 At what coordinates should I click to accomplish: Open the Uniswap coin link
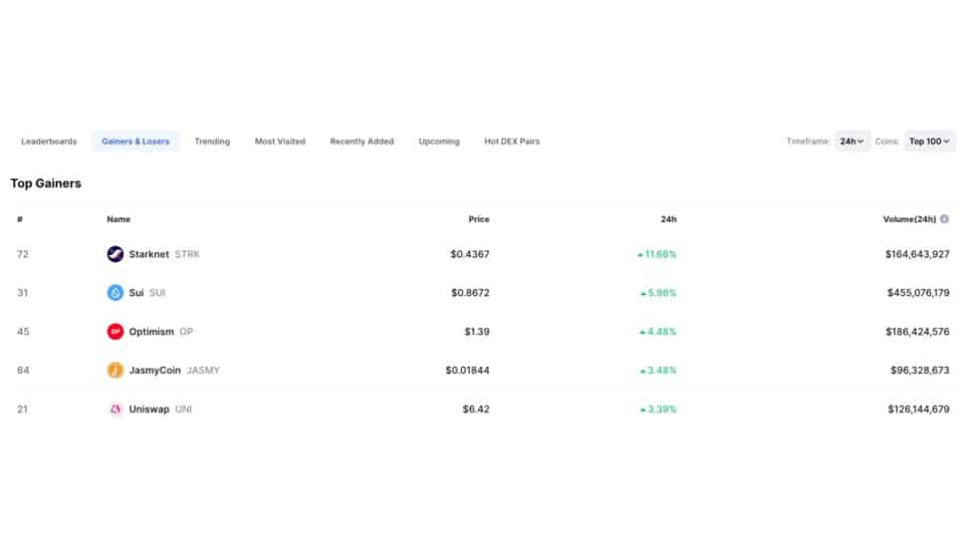148,409
